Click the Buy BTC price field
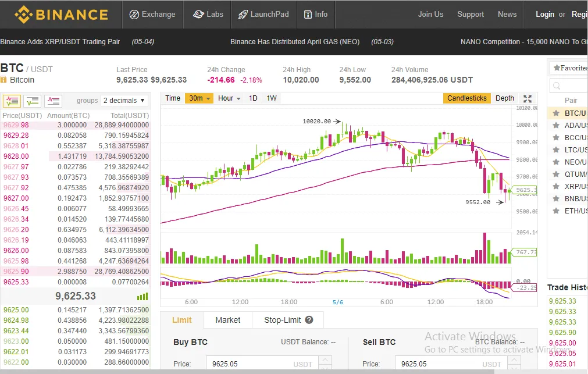The width and height of the screenshot is (588, 374). coord(262,364)
